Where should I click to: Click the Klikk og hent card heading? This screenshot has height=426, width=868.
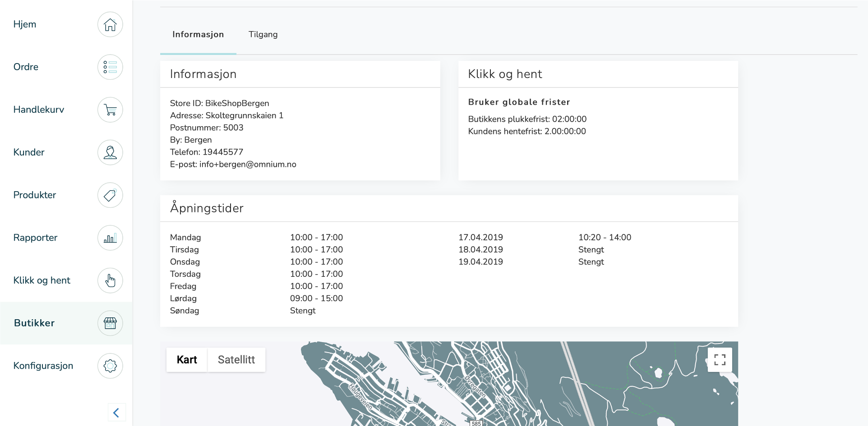pyautogui.click(x=505, y=74)
